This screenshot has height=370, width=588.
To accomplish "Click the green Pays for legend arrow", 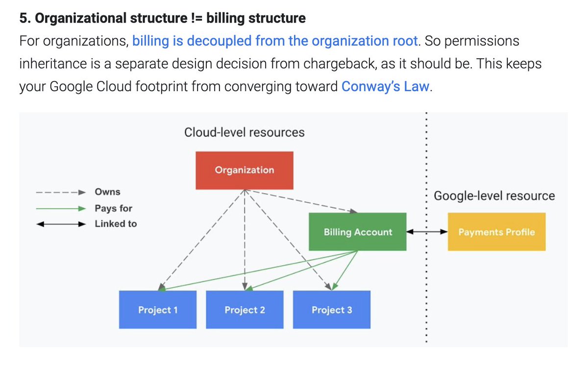I will 62,208.
